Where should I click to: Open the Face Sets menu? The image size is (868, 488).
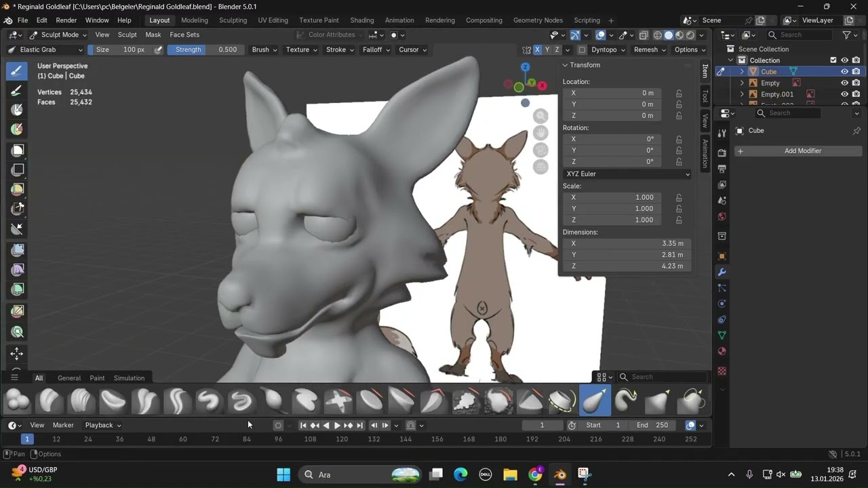[184, 35]
